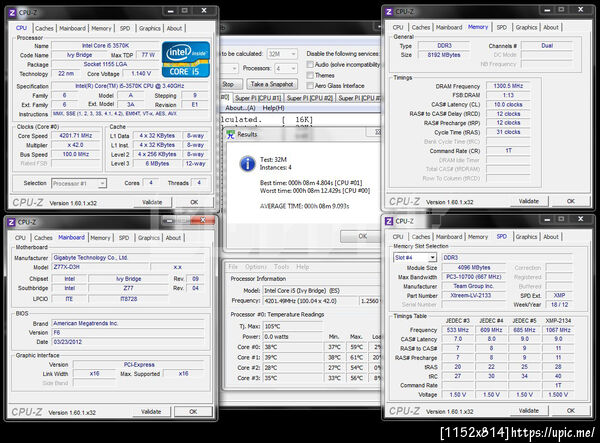Switch to Super PI [CPU #1] tab

[x=258, y=98]
